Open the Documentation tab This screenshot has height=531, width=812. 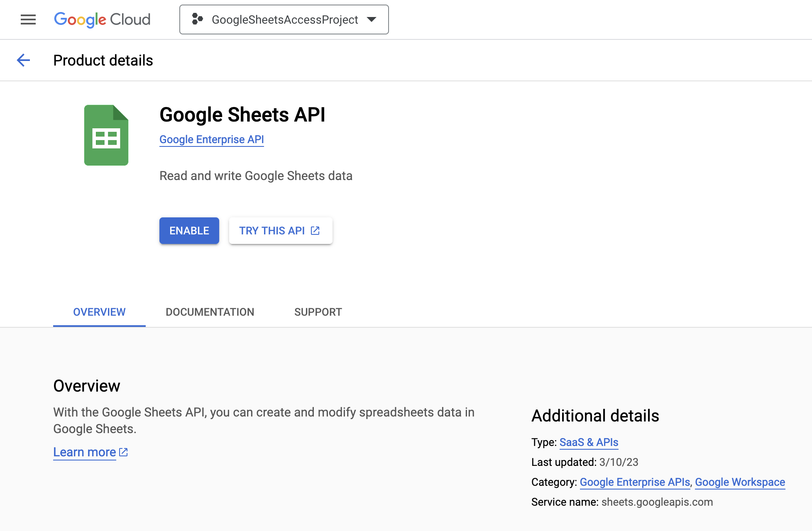coord(210,312)
